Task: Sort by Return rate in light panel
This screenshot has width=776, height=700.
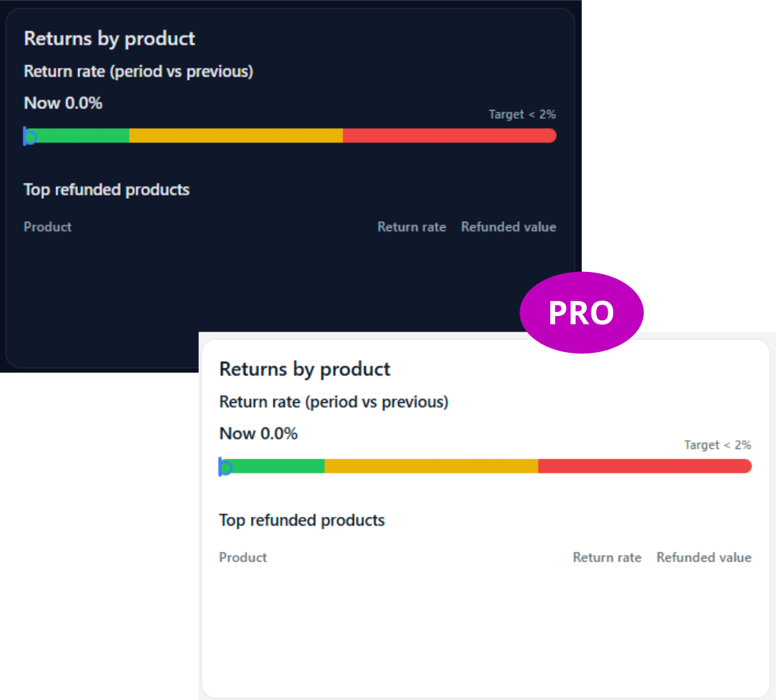Action: (x=607, y=558)
